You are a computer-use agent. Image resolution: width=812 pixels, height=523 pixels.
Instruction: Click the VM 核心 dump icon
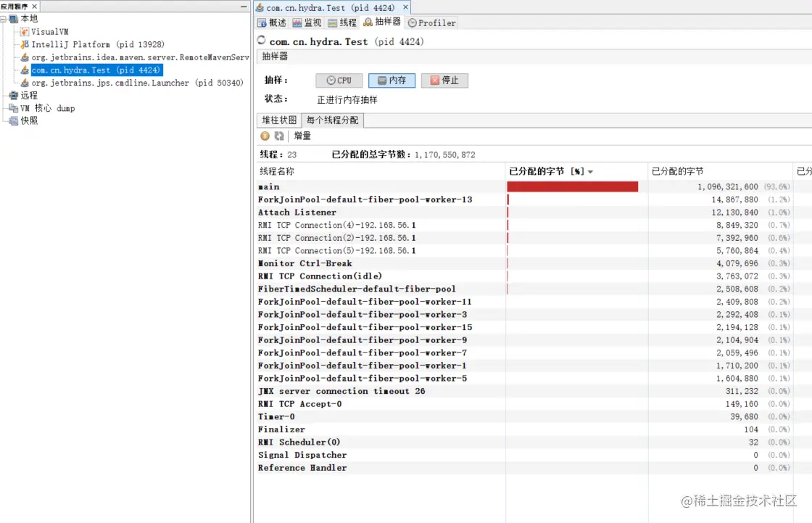click(x=14, y=108)
